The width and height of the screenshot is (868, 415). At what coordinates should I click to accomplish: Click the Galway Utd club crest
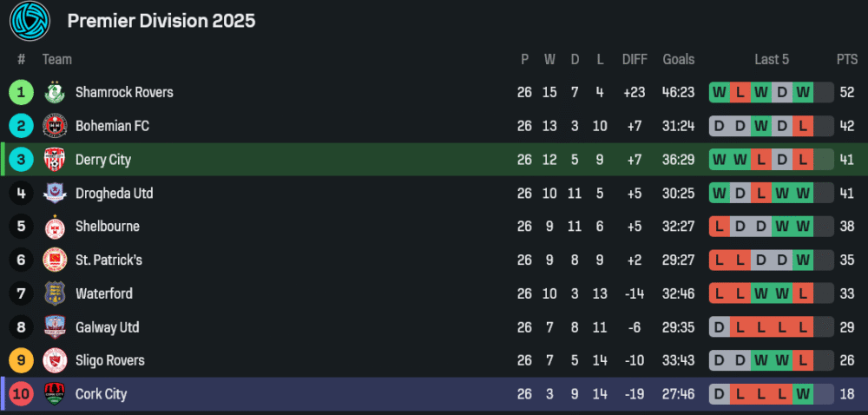pos(55,327)
